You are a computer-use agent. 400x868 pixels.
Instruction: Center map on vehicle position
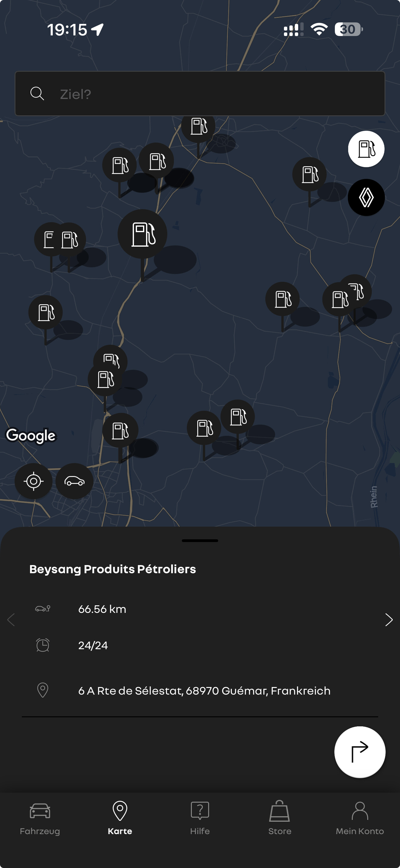[x=74, y=481]
